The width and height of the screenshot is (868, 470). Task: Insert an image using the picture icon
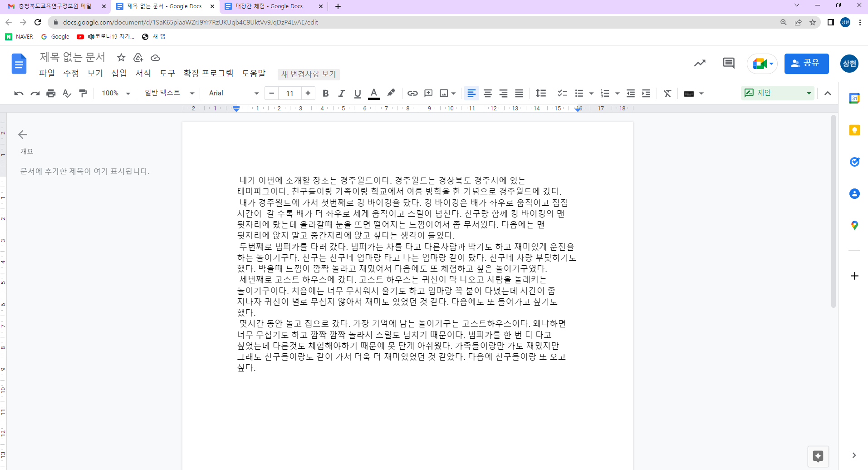444,94
